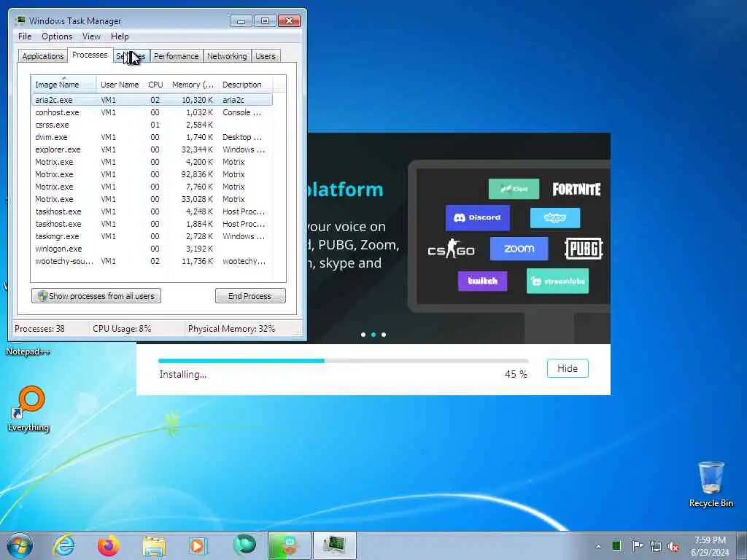Sort by User Name column
This screenshot has height=560, width=747.
[120, 85]
